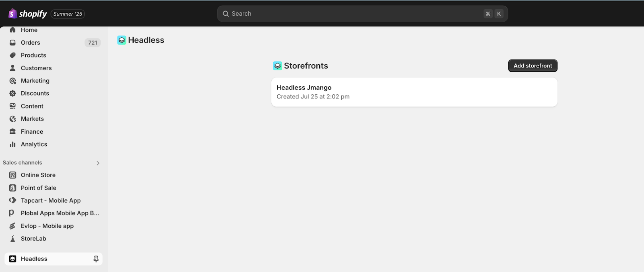Unpin the Headless app from sidebar
644x272 pixels.
[96, 259]
